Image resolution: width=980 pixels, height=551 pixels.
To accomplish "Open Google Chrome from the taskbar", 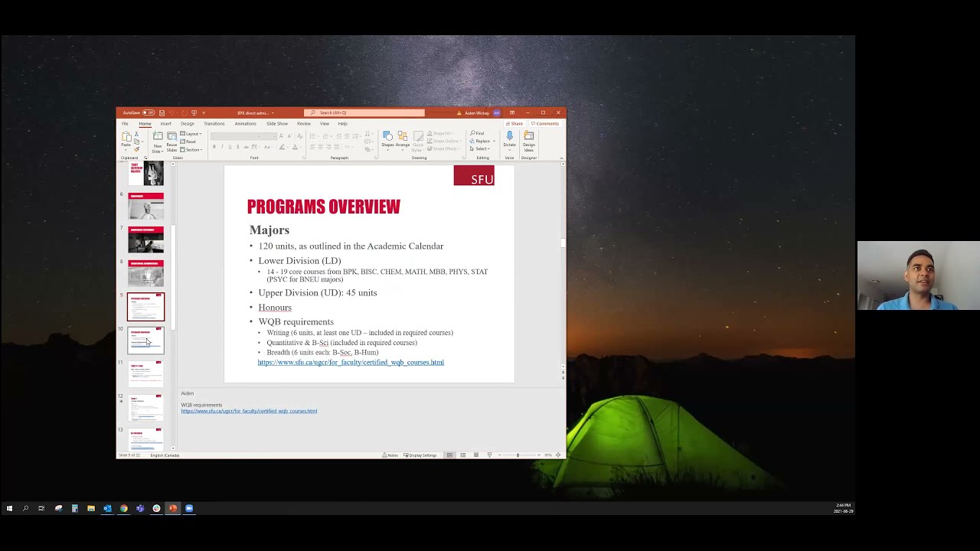I will 123,508.
